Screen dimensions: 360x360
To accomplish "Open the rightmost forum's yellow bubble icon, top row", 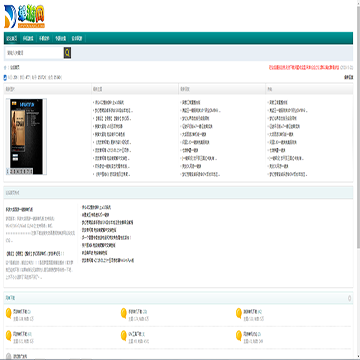I will (x=239, y=313).
